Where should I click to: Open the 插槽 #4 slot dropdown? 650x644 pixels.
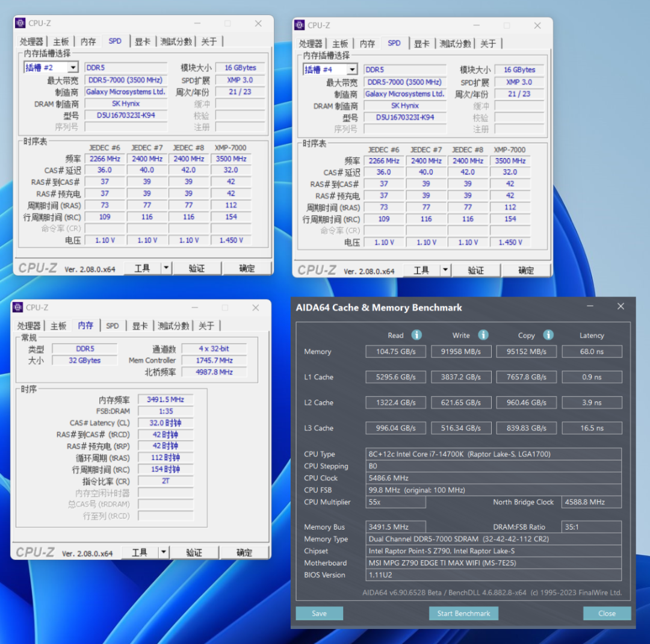pyautogui.click(x=352, y=70)
